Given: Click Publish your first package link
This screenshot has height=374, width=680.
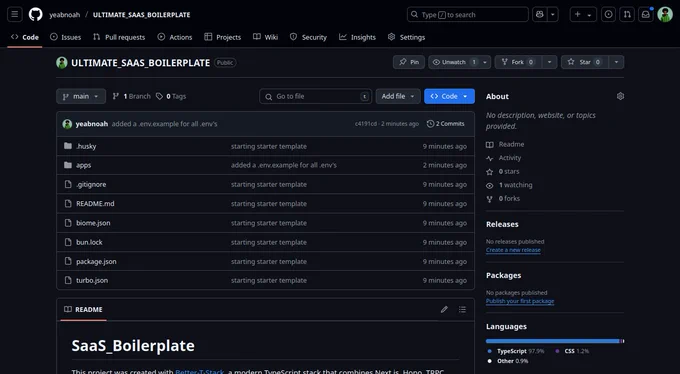Looking at the screenshot, I should tap(520, 301).
